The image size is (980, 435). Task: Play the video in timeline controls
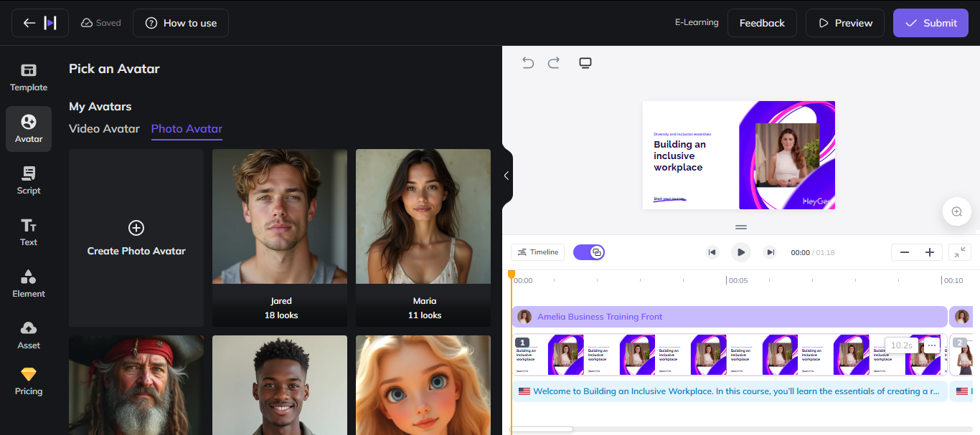740,252
